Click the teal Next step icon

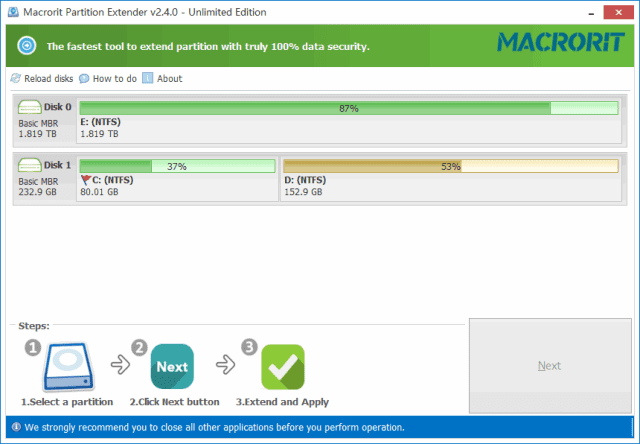point(172,366)
